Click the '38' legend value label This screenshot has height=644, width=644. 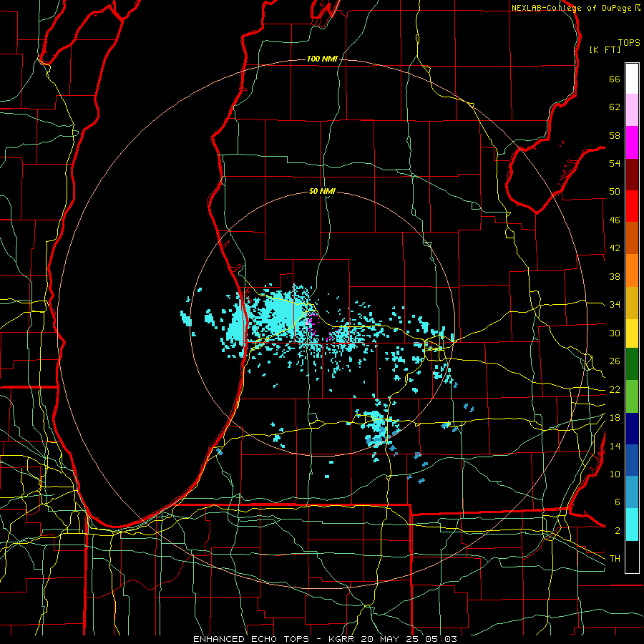click(x=615, y=276)
